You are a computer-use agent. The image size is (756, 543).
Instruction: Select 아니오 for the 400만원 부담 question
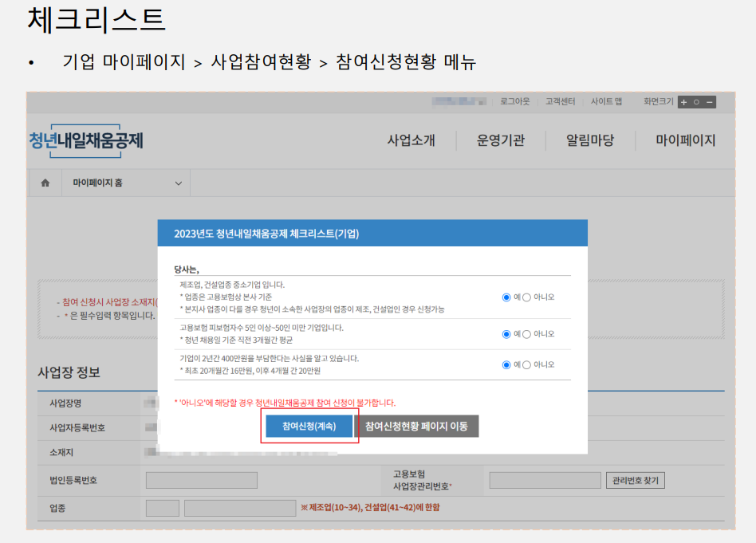click(526, 364)
